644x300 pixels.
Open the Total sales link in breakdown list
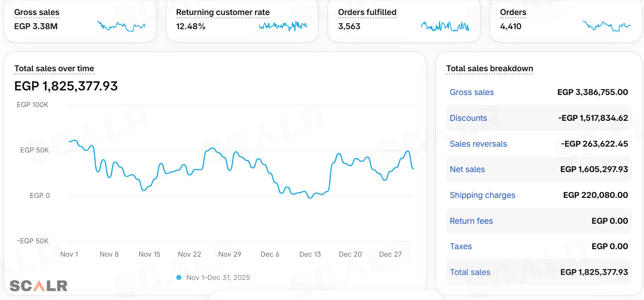point(470,272)
